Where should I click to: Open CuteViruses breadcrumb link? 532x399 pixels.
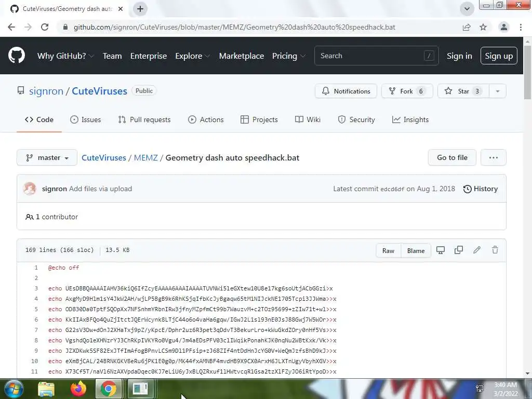click(x=104, y=158)
